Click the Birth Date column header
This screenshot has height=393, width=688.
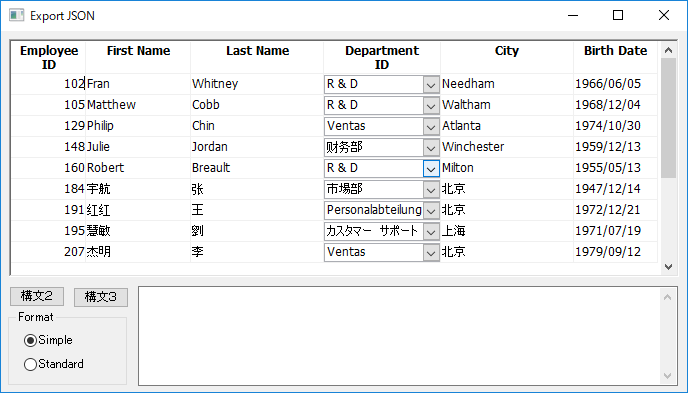coord(615,57)
